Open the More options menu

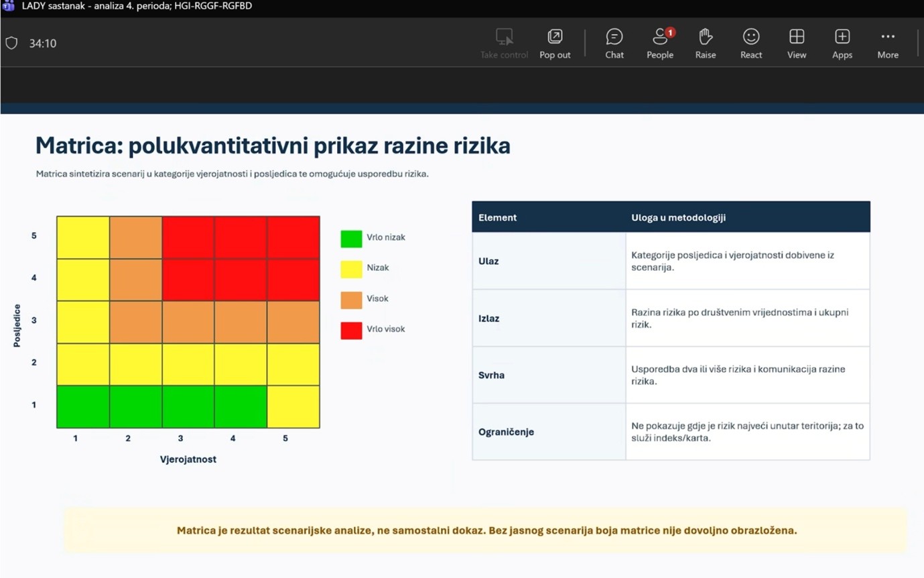tap(888, 44)
